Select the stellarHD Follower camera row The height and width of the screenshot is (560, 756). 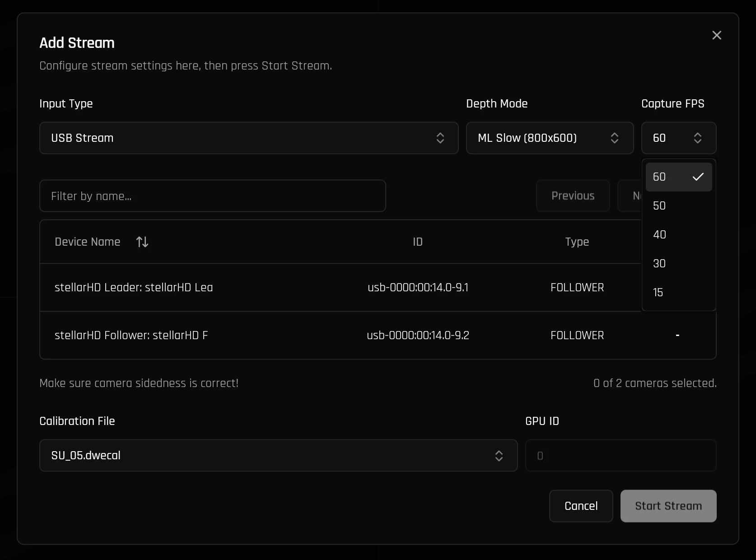pyautogui.click(x=271, y=336)
